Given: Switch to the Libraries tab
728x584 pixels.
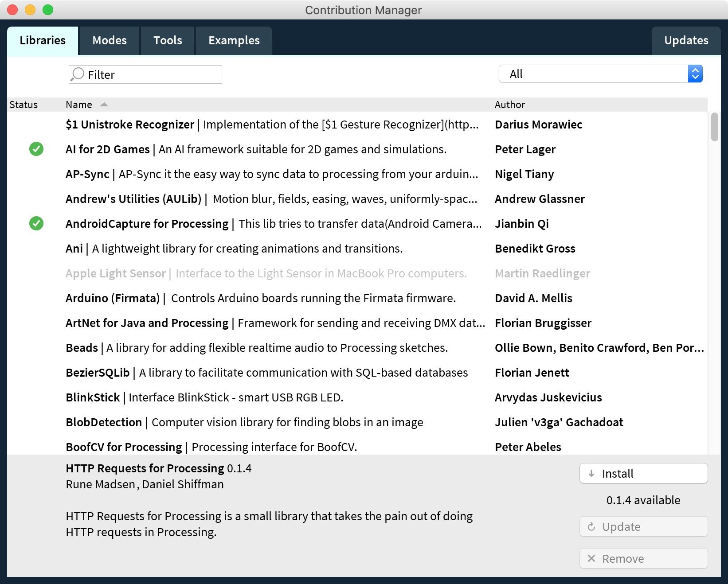Looking at the screenshot, I should click(x=43, y=41).
